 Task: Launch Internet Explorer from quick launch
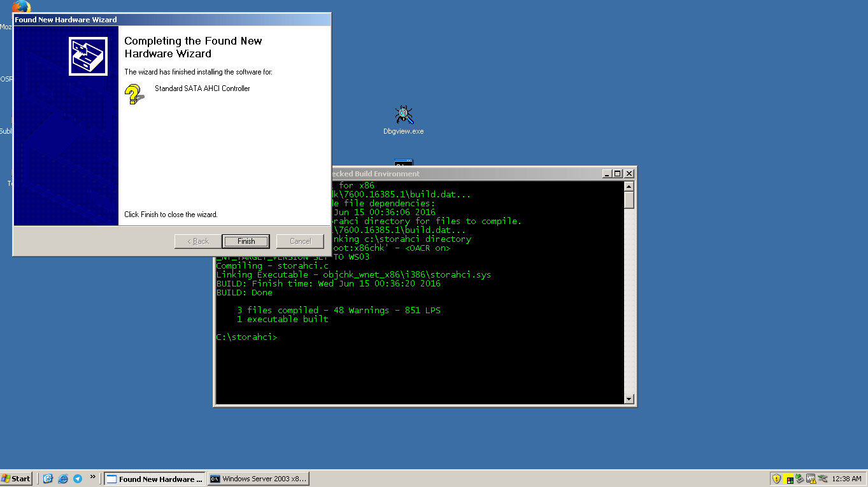pos(63,479)
